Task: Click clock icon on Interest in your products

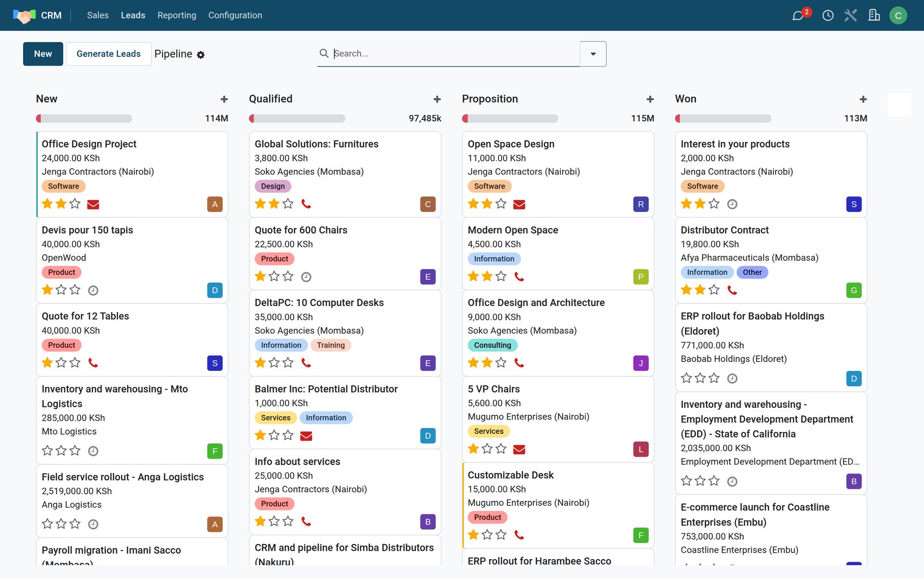Action: point(732,204)
